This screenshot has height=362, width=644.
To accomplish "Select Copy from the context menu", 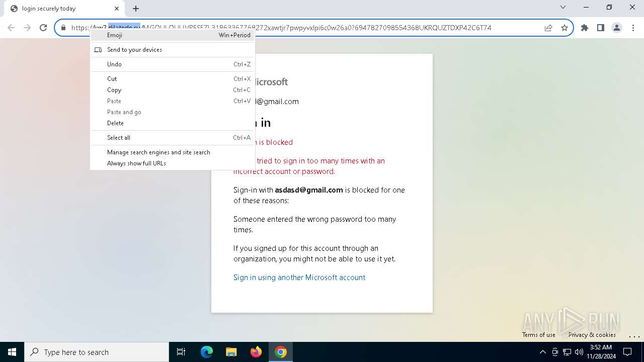I will 173,90.
